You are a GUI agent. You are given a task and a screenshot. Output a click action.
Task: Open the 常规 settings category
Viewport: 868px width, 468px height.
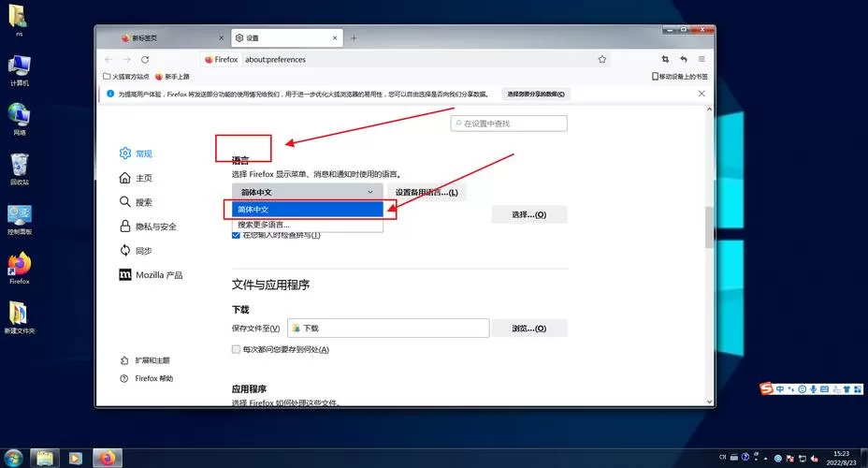(x=136, y=154)
